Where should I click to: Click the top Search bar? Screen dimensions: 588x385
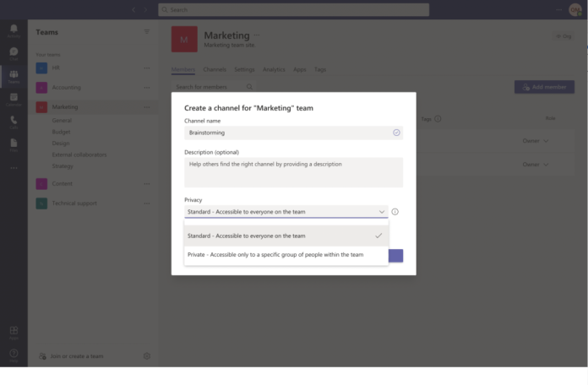294,10
